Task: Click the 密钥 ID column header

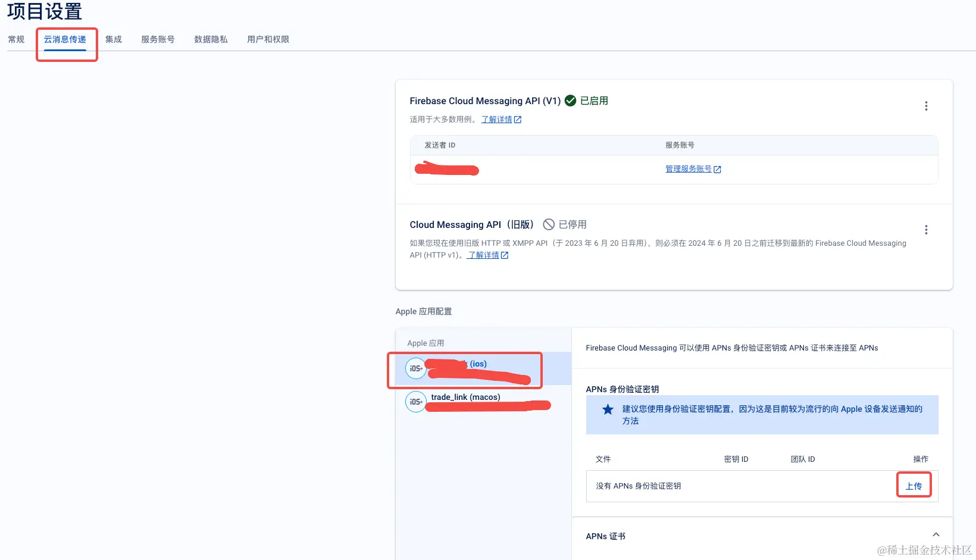Action: 736,459
